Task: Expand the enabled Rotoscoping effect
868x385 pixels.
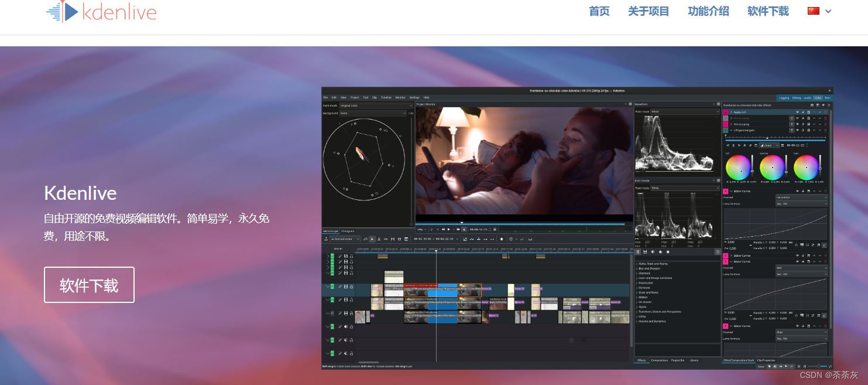Action: pyautogui.click(x=732, y=124)
